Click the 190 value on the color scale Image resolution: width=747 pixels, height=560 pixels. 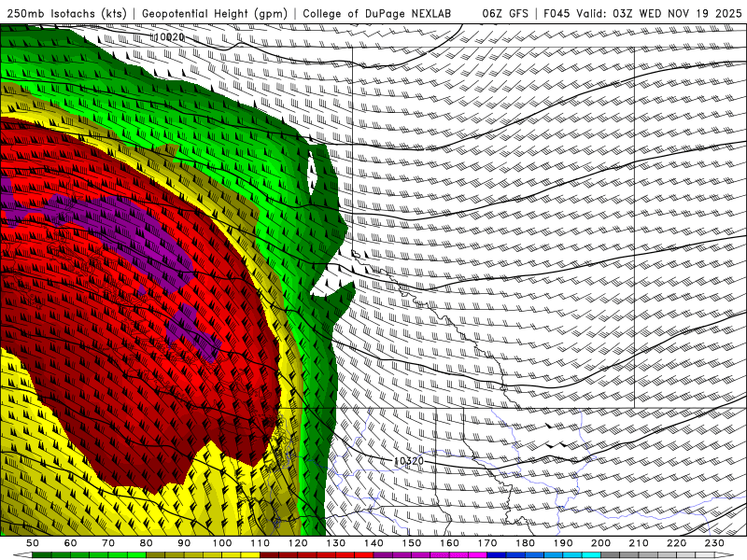563,543
